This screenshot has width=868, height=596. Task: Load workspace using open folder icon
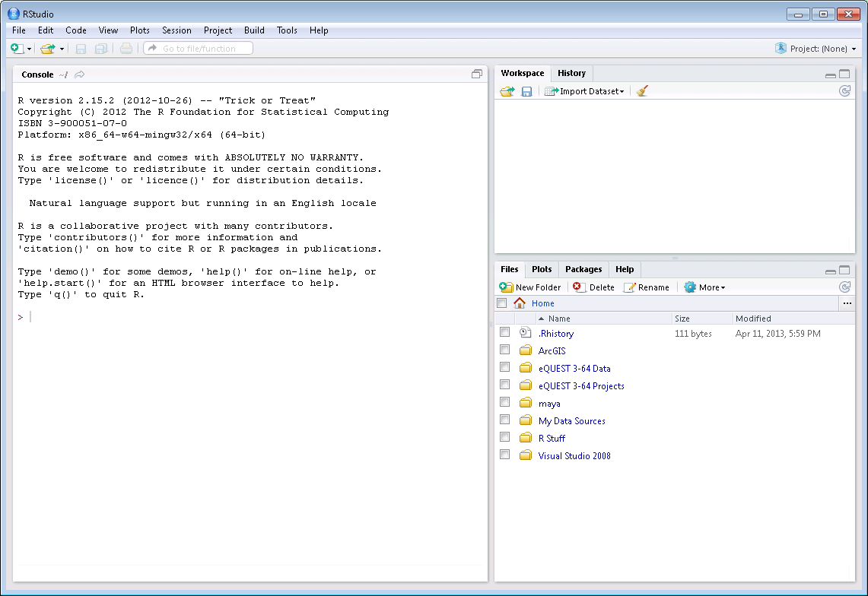coord(507,91)
